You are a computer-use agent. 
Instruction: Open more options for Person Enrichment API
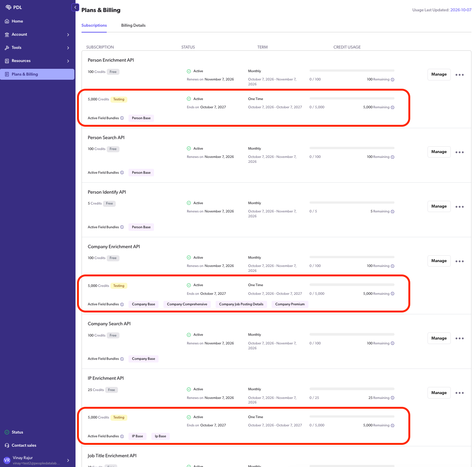[459, 75]
